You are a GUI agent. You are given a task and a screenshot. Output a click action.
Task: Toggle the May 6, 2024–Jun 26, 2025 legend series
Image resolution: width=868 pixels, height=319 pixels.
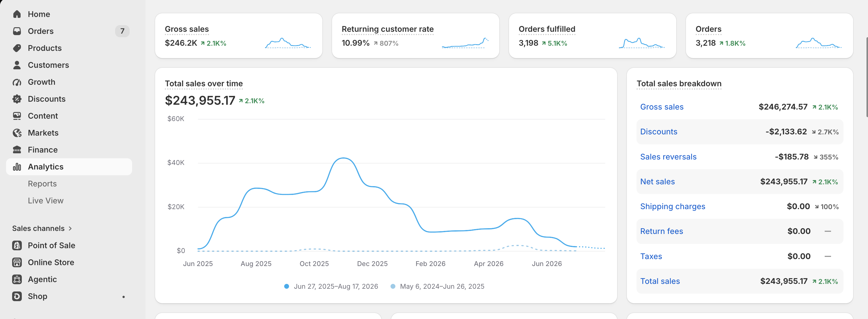click(437, 286)
